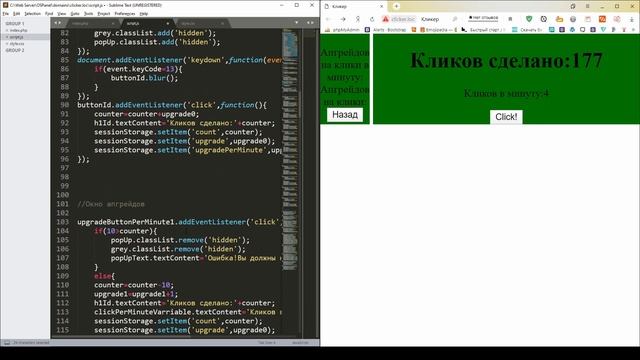Open the View menu in Sublime Text
The width and height of the screenshot is (640, 360).
(x=62, y=13)
